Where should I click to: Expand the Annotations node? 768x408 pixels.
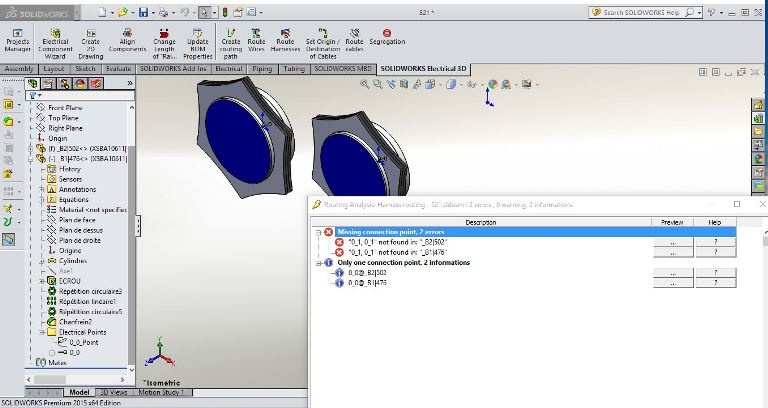tap(42, 190)
